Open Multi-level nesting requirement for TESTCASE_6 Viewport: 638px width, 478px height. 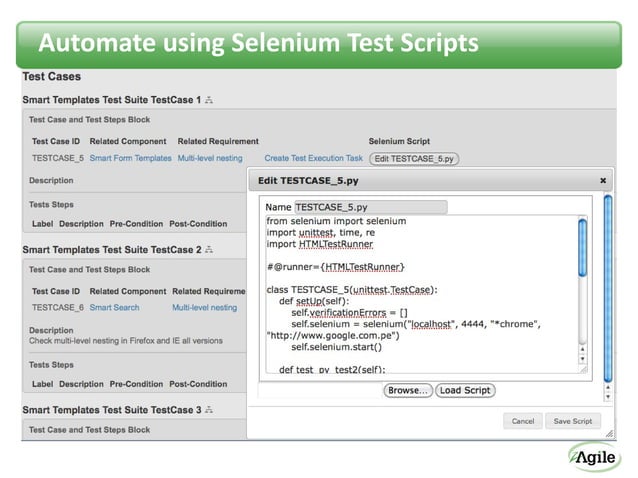[x=204, y=308]
